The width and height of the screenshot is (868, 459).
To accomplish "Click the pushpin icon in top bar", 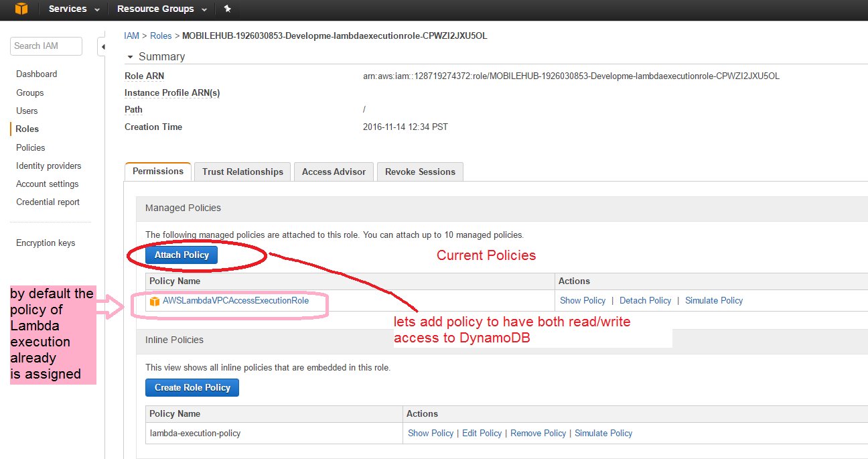I will tap(227, 9).
